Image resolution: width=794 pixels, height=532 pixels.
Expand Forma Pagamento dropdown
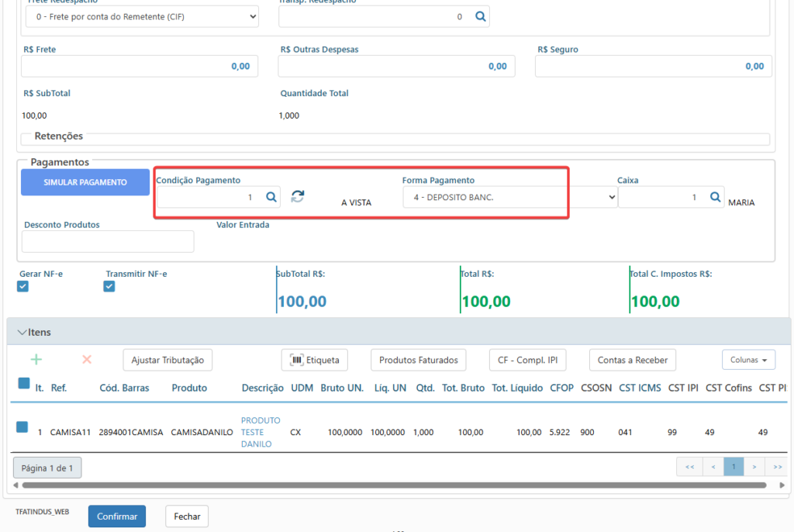[x=510, y=197]
